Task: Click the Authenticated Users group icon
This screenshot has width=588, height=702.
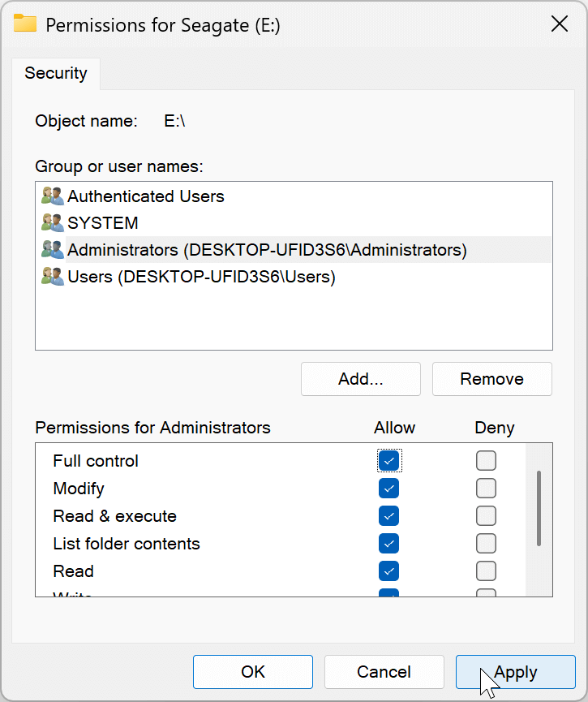Action: [x=53, y=196]
